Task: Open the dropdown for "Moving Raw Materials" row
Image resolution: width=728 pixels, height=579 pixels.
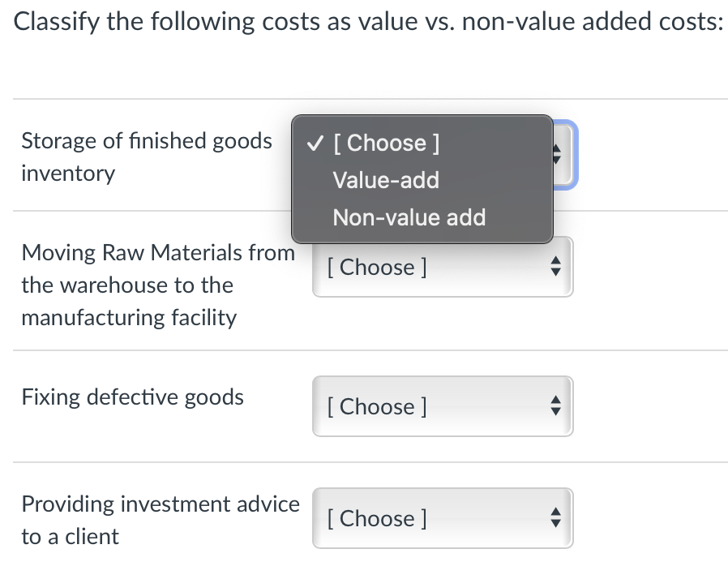Action: (443, 267)
